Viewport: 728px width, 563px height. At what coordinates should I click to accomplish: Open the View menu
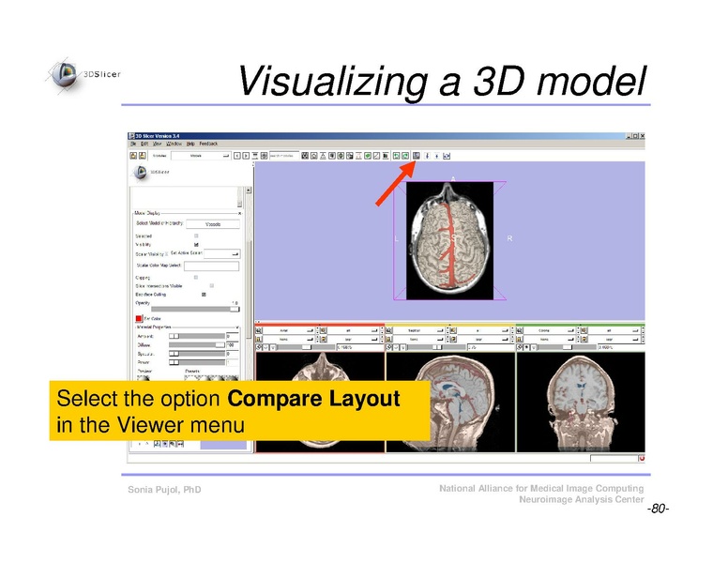(157, 144)
